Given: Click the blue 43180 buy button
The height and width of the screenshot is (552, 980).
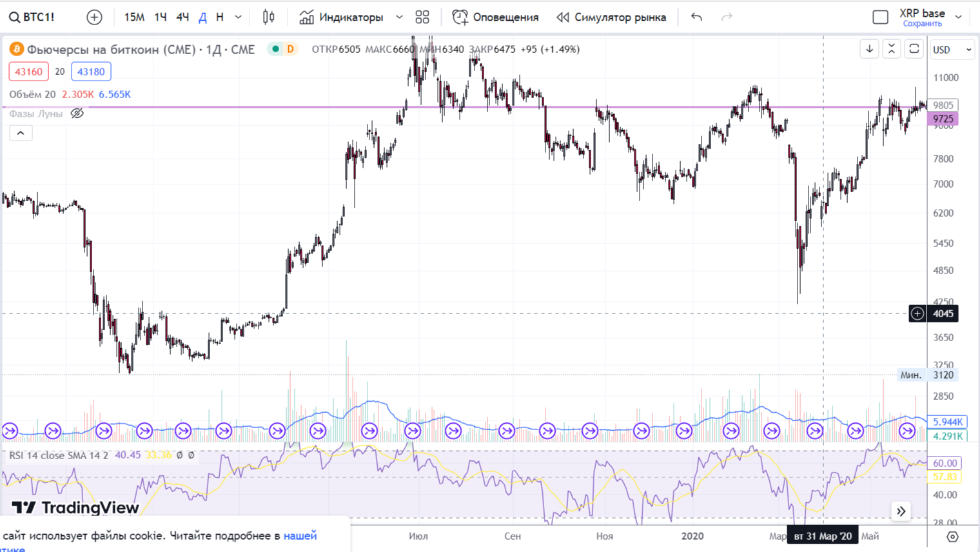Looking at the screenshot, I should tap(91, 72).
